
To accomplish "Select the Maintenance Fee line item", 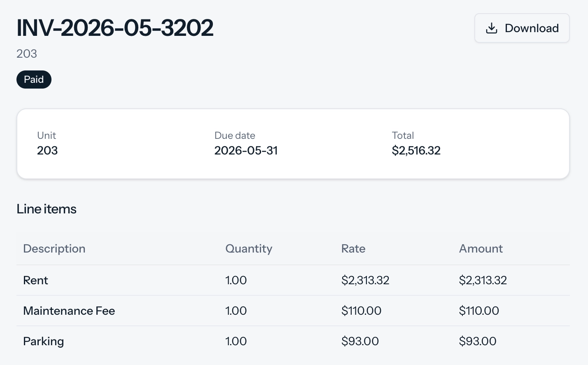I will (x=293, y=311).
